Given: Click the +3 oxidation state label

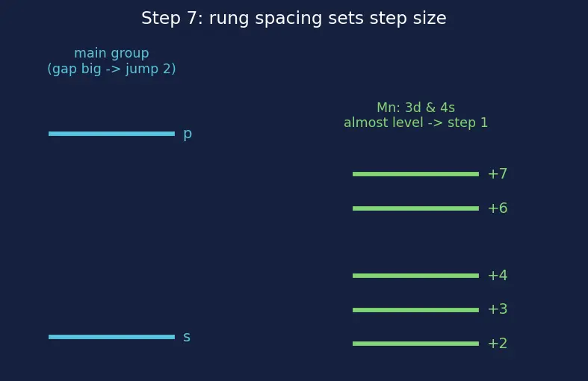Looking at the screenshot, I should click(x=498, y=309).
